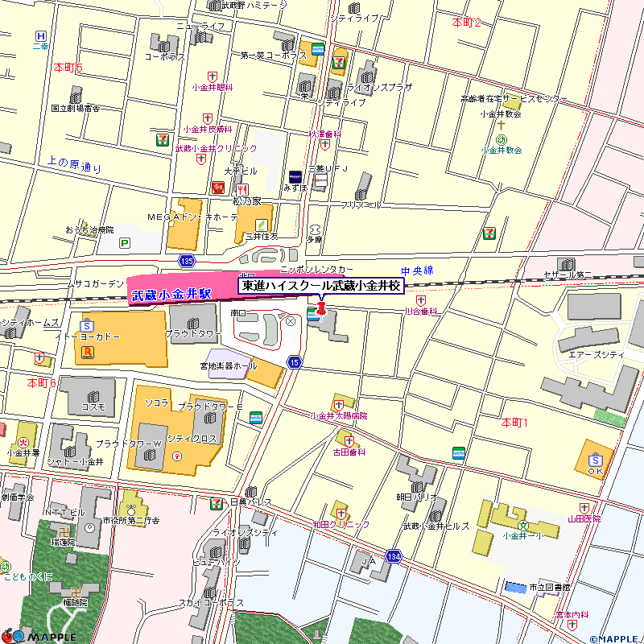Select the 東進ハイスクール武蔵小金井校 callout label

321,286
